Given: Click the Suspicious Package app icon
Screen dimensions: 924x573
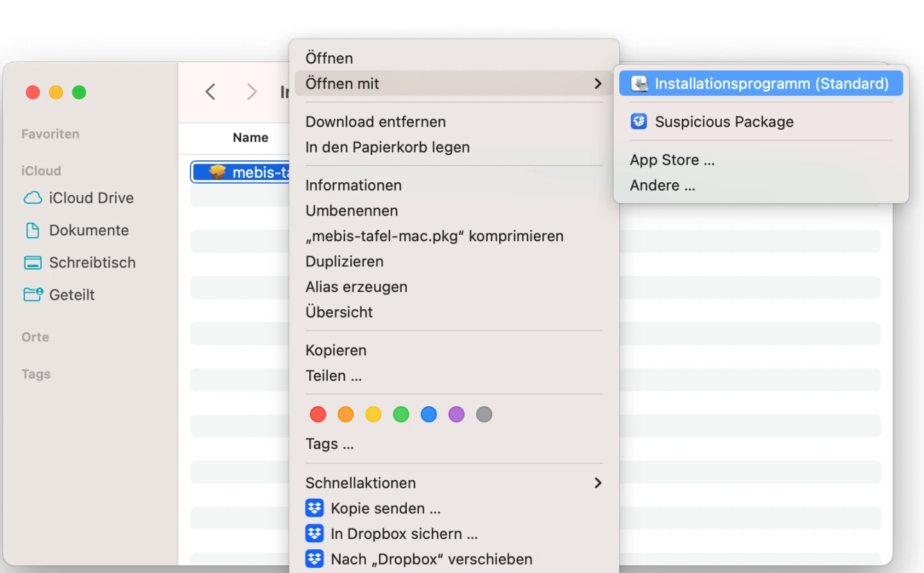Looking at the screenshot, I should pos(639,121).
